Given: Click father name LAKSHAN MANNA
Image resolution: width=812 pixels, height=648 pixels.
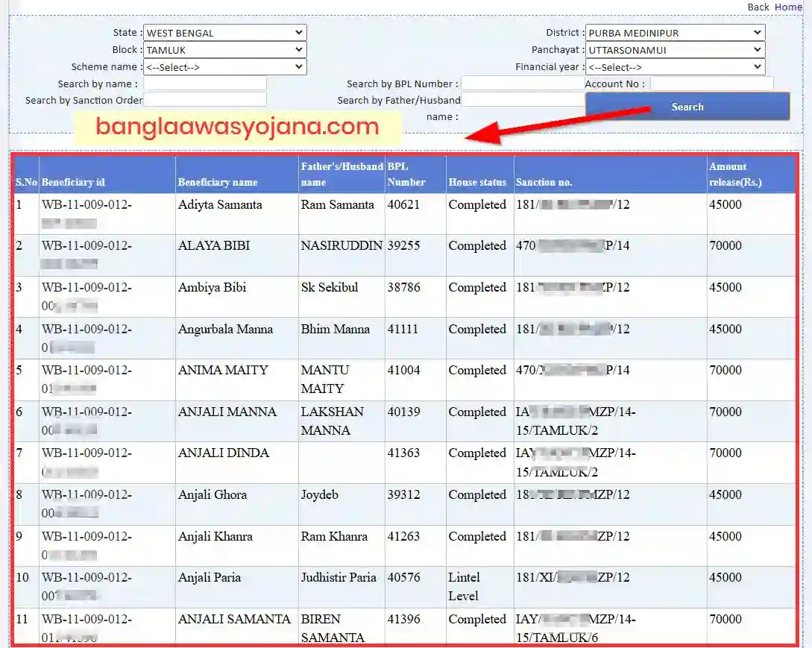Looking at the screenshot, I should point(332,421).
